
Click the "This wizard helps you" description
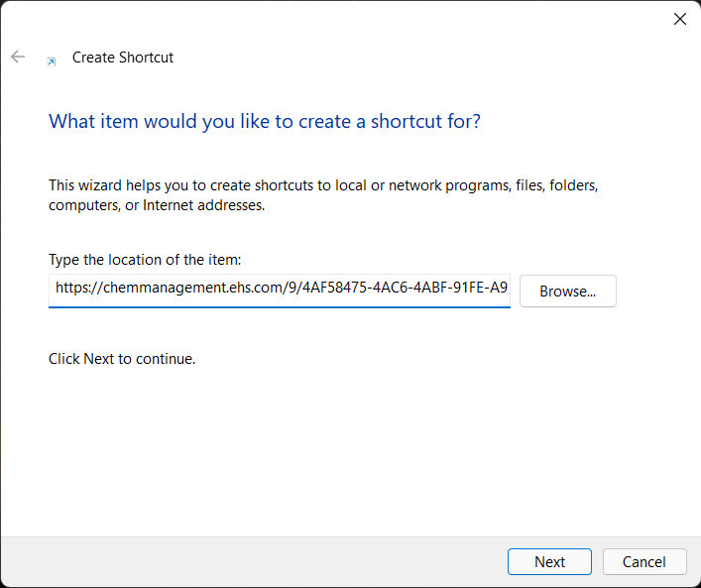click(323, 195)
